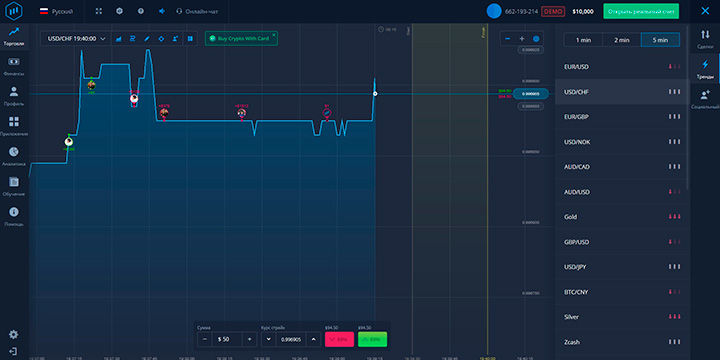
Task: Select the pencil drawing tool
Action: 147,39
